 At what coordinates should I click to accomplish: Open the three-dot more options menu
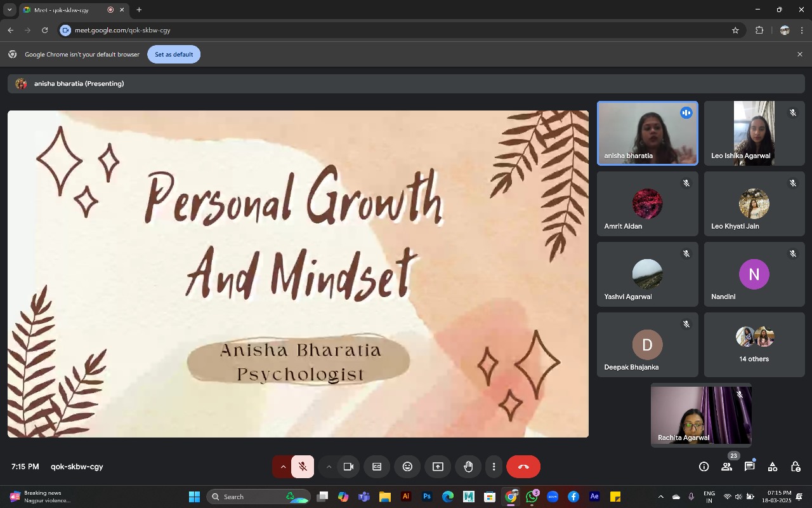click(x=494, y=467)
